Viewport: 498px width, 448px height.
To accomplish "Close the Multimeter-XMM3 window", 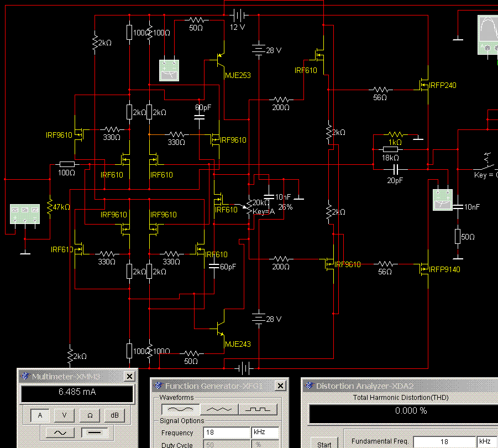I will point(129,377).
